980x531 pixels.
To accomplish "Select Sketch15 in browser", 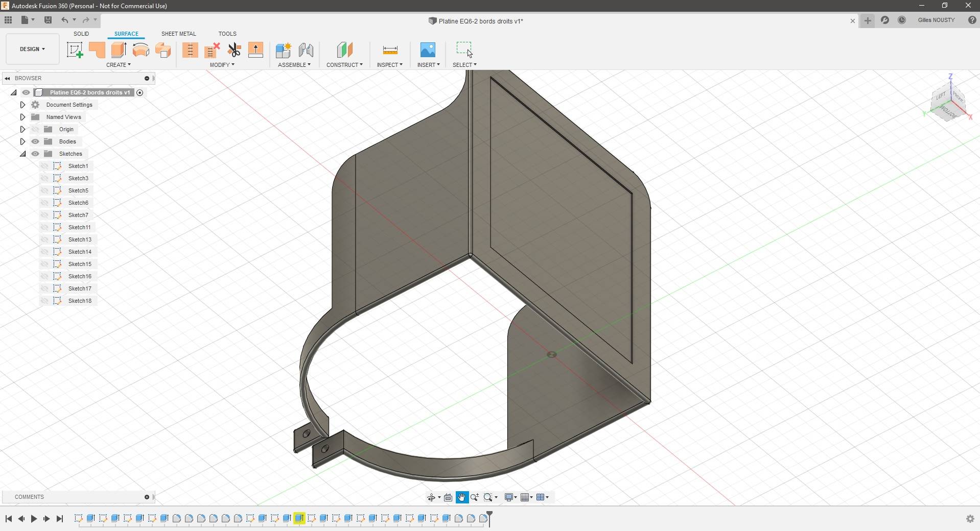I will (x=80, y=264).
